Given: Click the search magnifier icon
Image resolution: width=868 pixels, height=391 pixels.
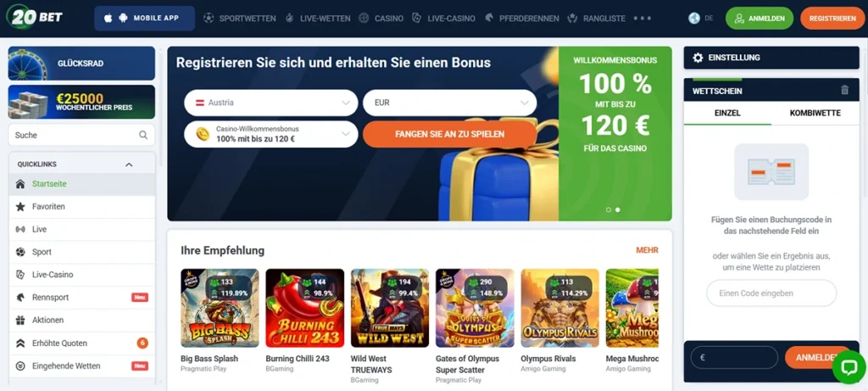Looking at the screenshot, I should [x=143, y=135].
